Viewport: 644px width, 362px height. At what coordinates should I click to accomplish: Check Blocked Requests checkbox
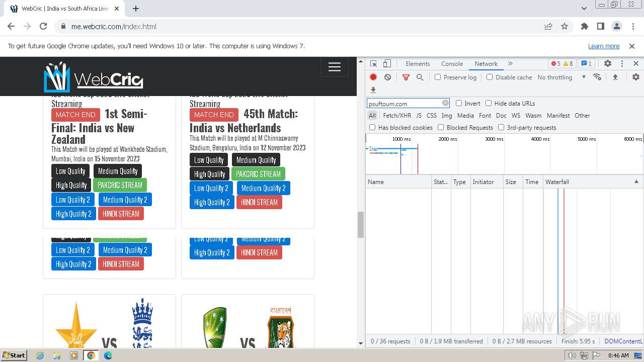[441, 127]
